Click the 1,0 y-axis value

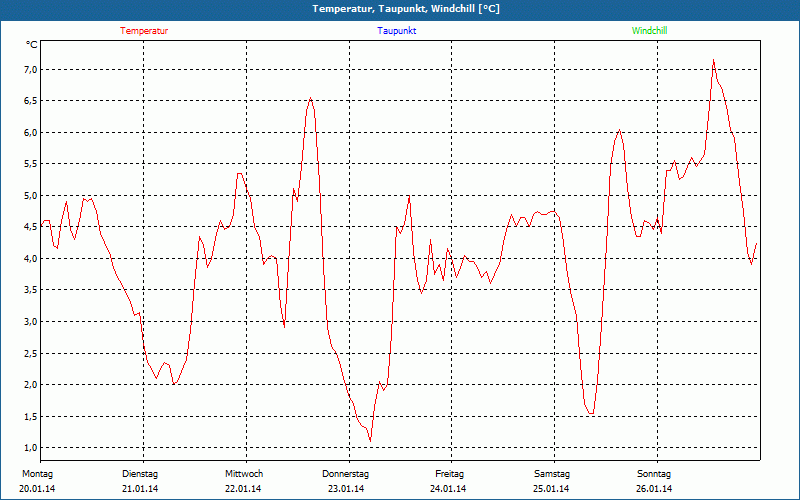31,448
